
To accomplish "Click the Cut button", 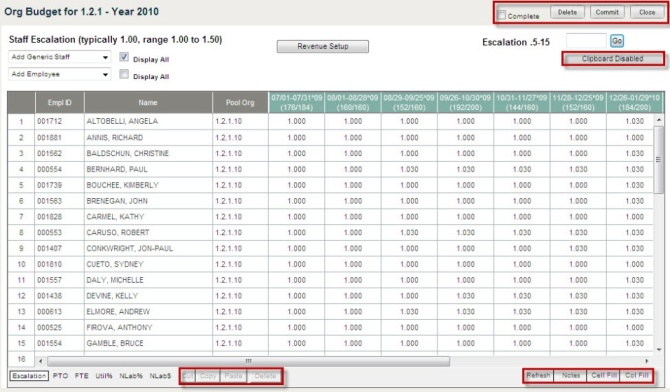I will tap(188, 376).
